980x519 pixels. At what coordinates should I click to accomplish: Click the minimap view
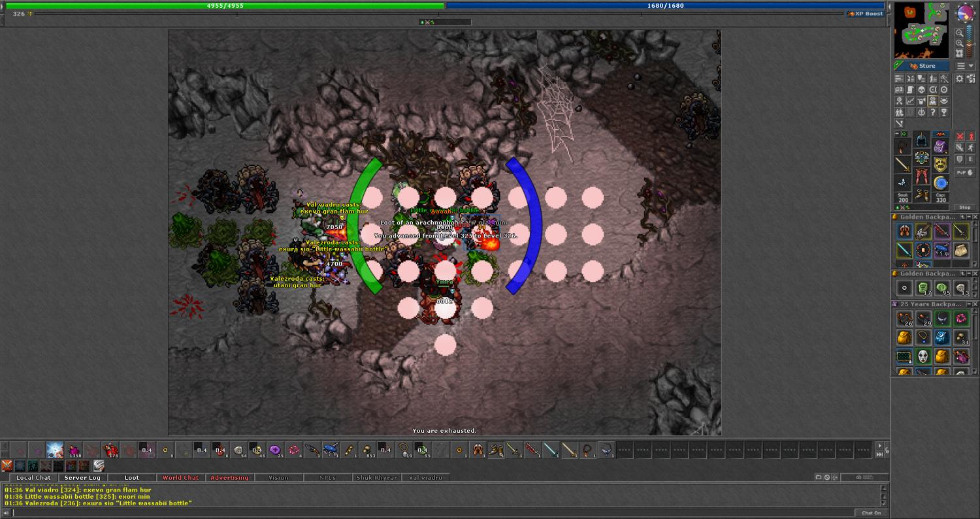921,30
